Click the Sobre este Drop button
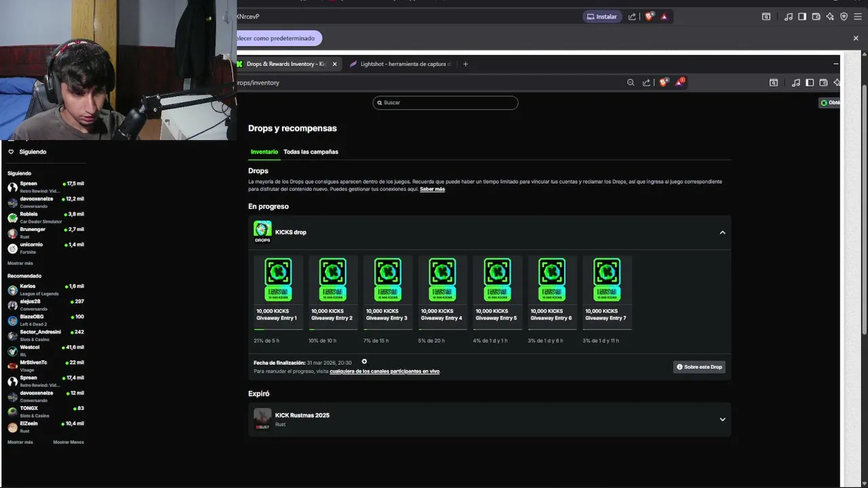 coord(699,367)
